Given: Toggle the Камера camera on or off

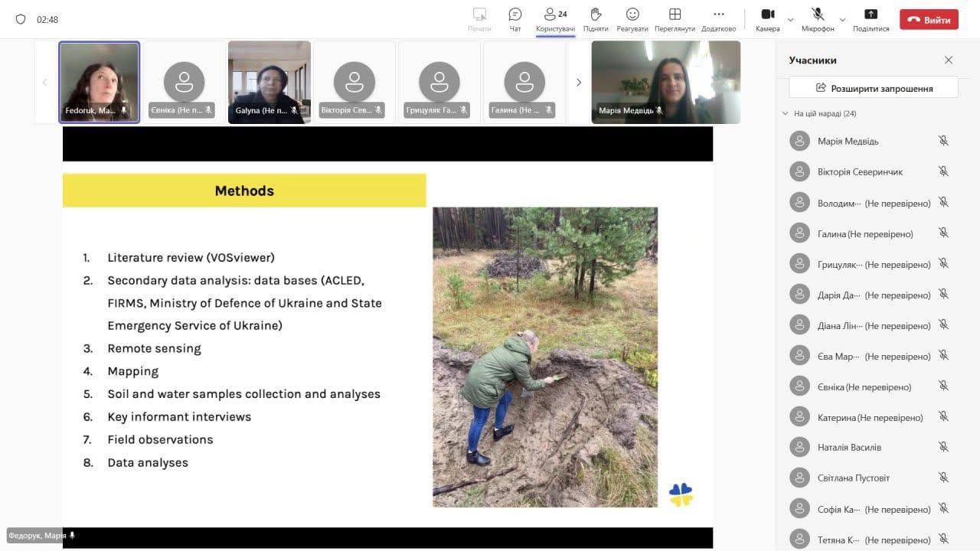Looking at the screenshot, I should 768,15.
